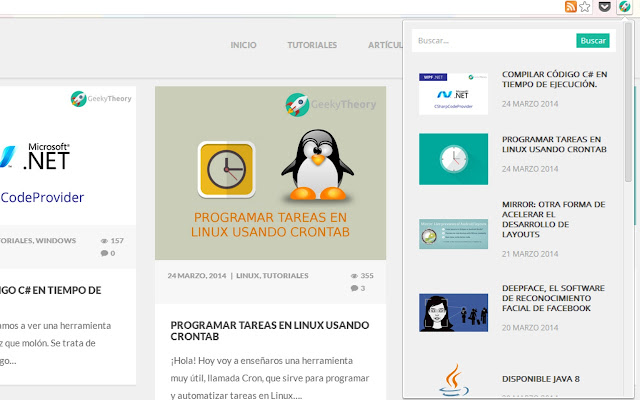
Task: Open 'Disponible Java 8' popup link
Action: click(x=541, y=379)
